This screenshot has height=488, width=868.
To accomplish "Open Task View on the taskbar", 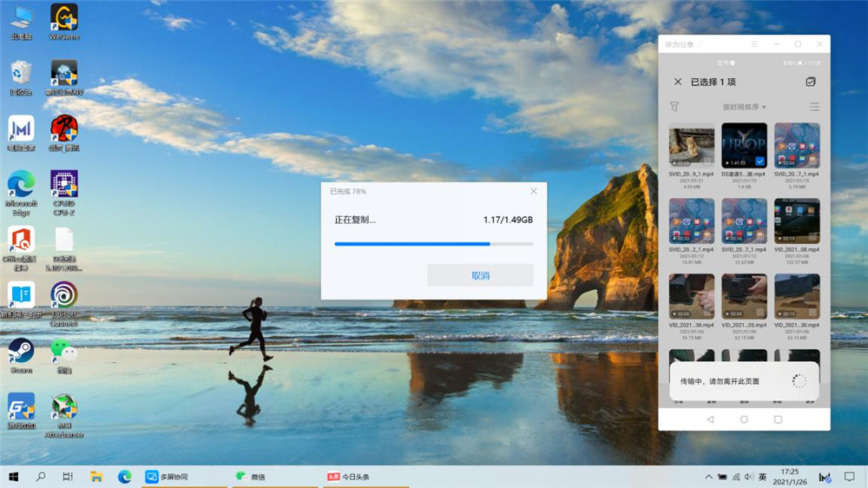I will pos(68,477).
